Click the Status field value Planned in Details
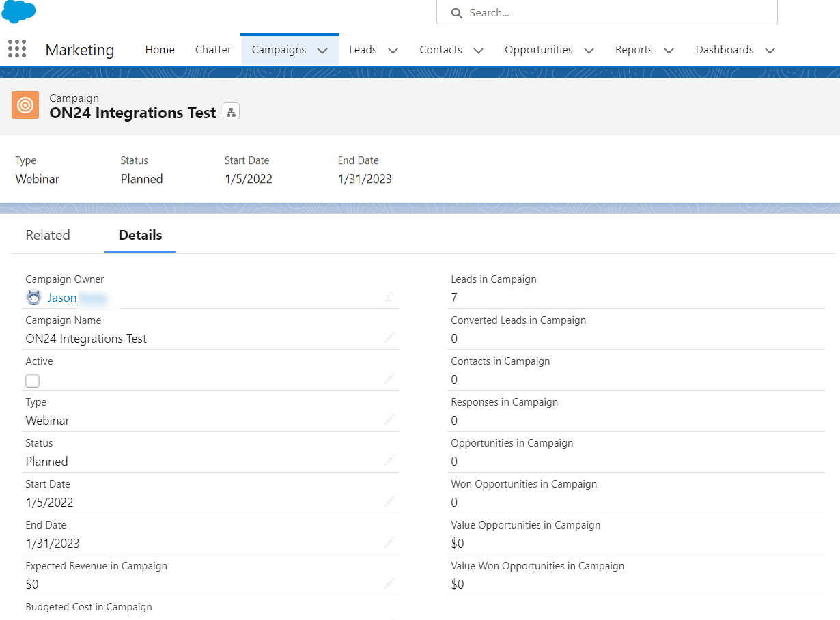The width and height of the screenshot is (840, 620). pos(46,462)
